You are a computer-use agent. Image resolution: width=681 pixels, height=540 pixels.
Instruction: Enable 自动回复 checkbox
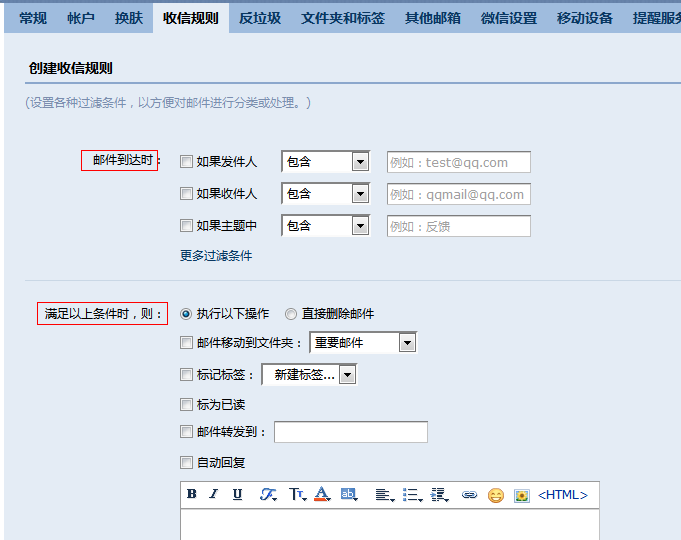[186, 463]
